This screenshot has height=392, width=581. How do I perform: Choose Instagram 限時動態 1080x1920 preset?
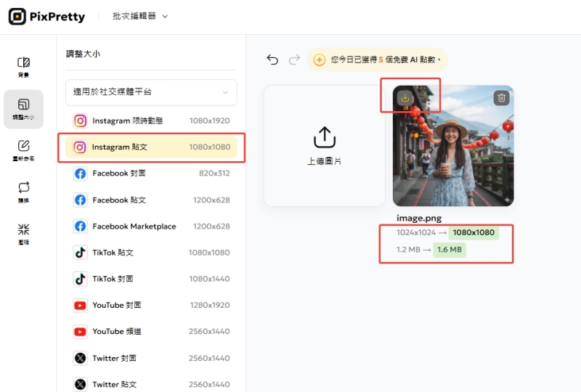[x=151, y=121]
